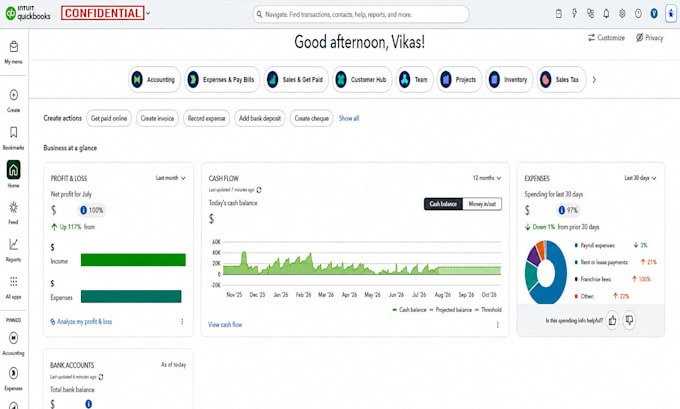
Task: Open the Customer Hub tab
Action: [362, 80]
